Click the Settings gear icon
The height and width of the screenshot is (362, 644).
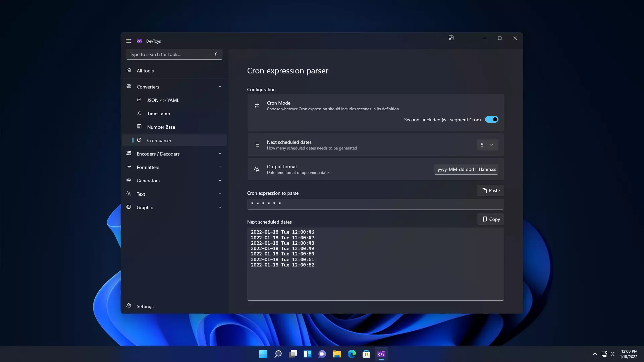129,306
